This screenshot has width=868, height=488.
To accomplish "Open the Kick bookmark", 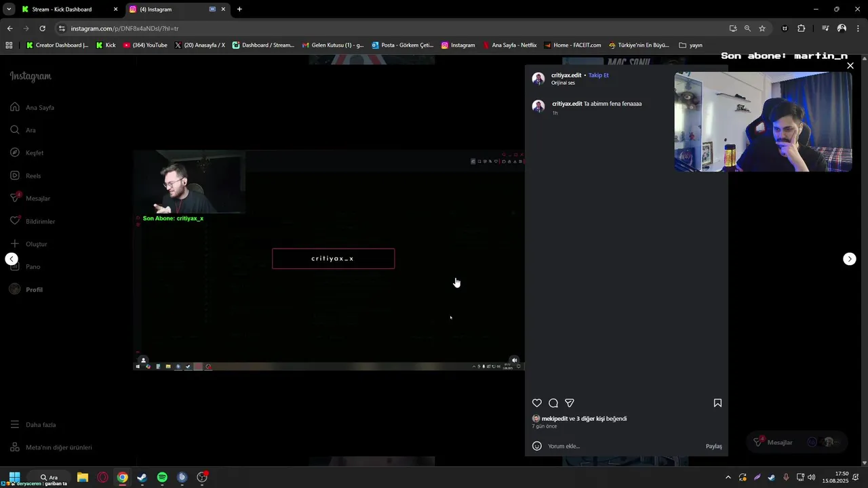I will click(106, 45).
